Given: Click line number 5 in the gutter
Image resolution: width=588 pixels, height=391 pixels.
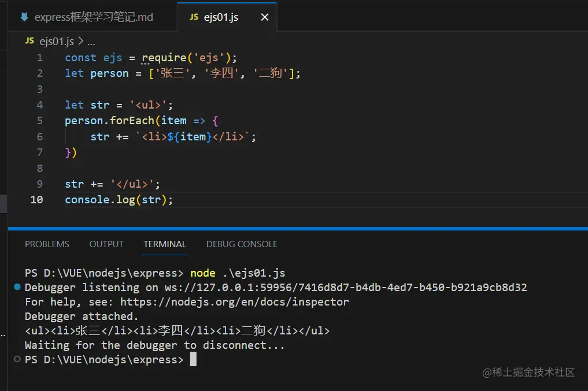Looking at the screenshot, I should point(40,121).
